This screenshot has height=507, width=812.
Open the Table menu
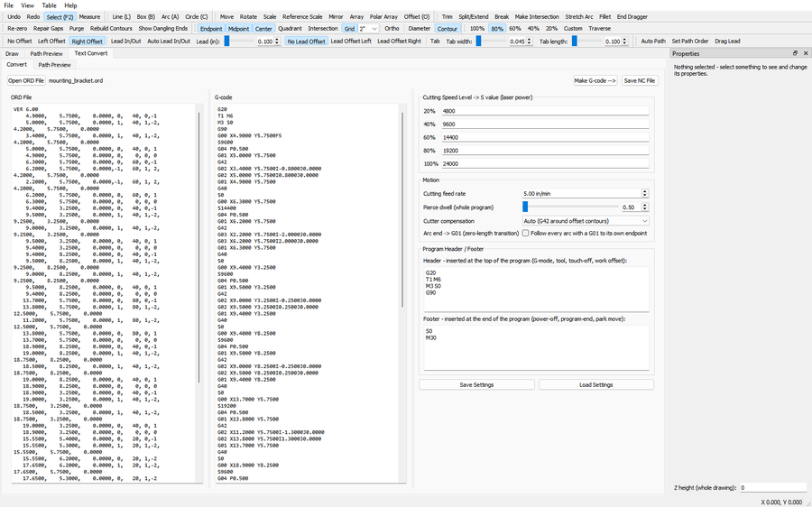pos(50,5)
